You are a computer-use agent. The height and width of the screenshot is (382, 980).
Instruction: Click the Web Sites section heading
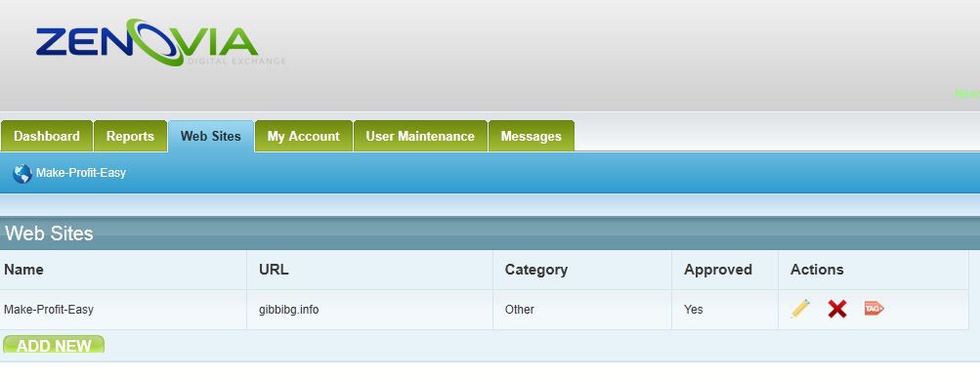[x=50, y=233]
